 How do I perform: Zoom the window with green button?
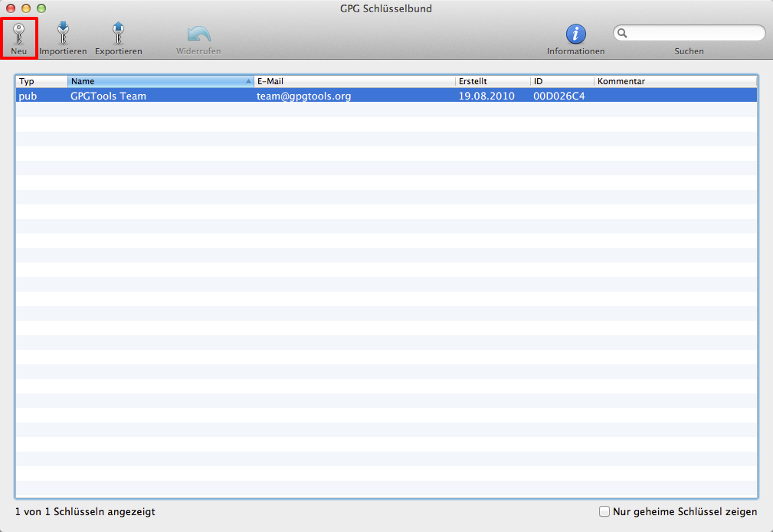pos(41,8)
